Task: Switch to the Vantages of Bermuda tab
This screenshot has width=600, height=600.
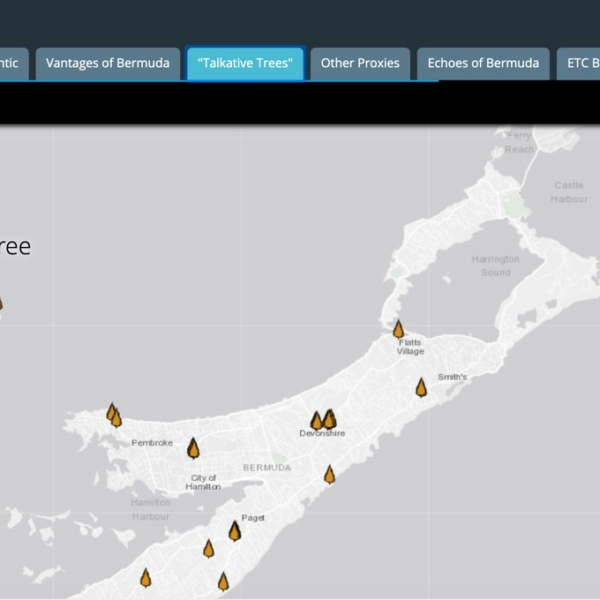Action: point(108,63)
